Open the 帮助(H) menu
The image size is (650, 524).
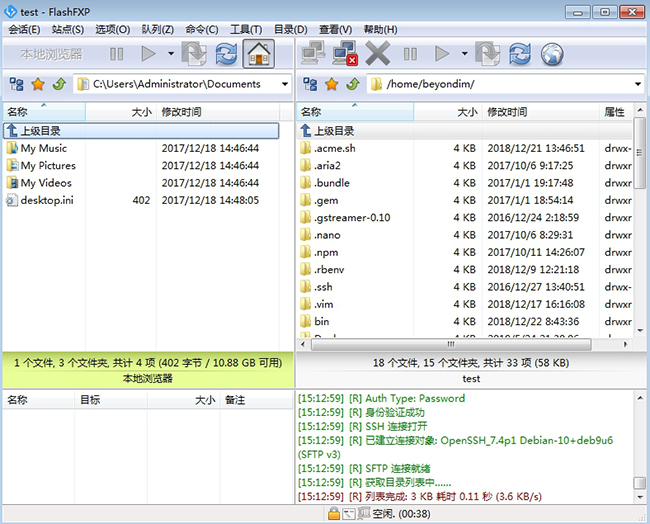pyautogui.click(x=380, y=30)
